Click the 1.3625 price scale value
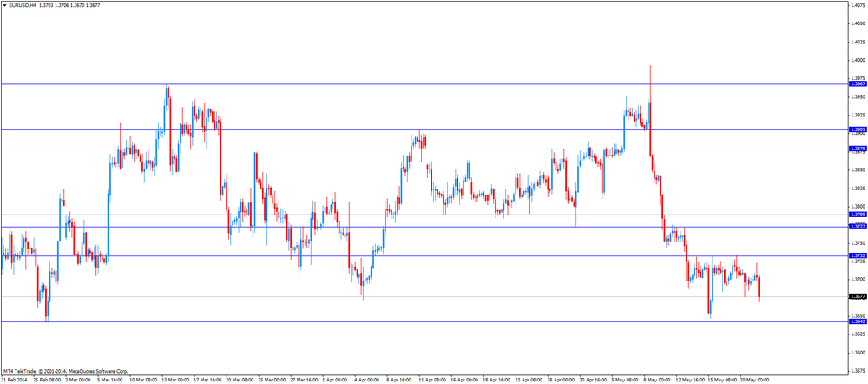 point(858,334)
